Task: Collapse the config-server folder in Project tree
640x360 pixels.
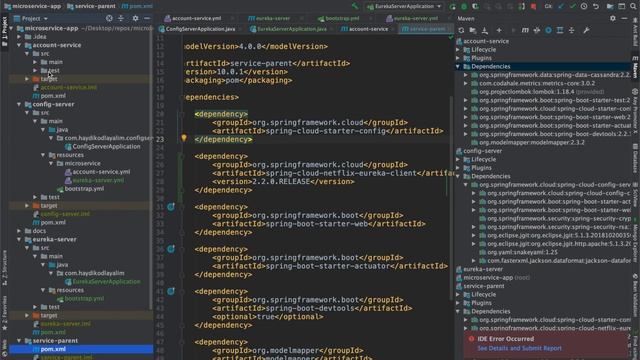Action: click(19, 104)
